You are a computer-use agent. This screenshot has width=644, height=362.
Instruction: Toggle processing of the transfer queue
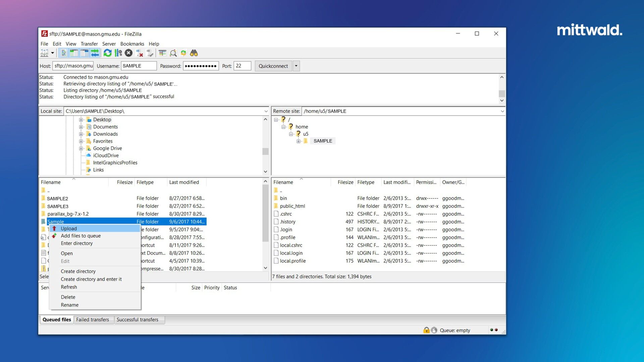(x=118, y=53)
